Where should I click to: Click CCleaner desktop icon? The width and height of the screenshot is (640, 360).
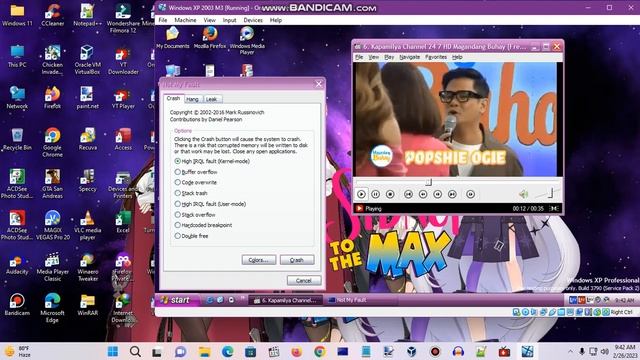click(53, 15)
